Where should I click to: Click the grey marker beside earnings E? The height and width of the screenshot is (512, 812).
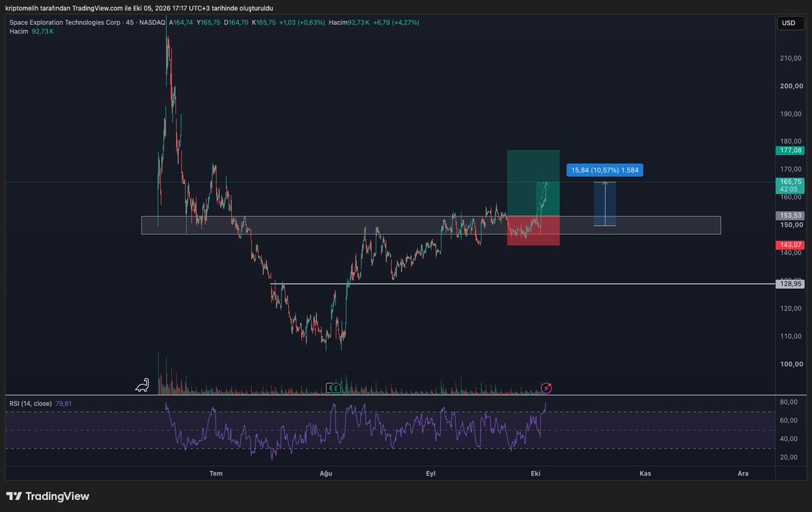328,388
